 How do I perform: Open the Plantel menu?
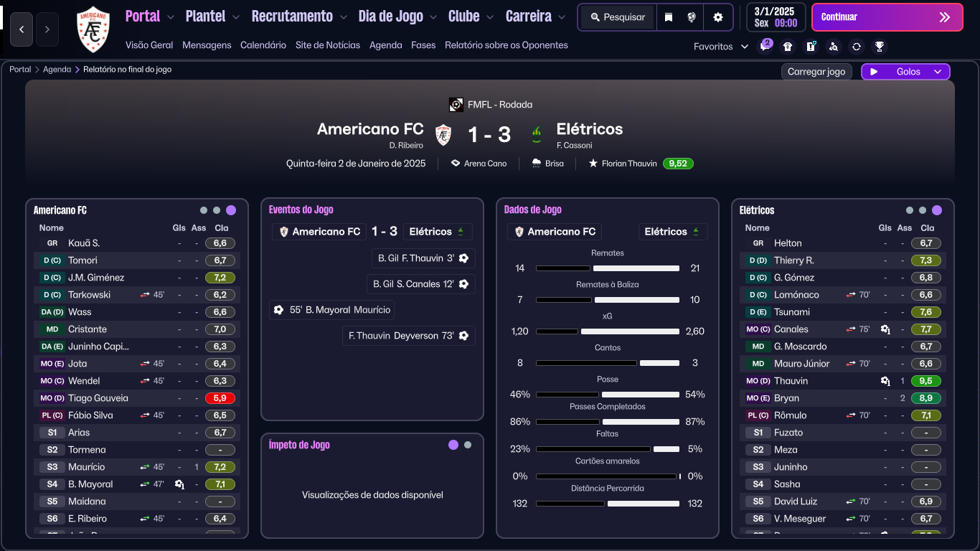(205, 16)
